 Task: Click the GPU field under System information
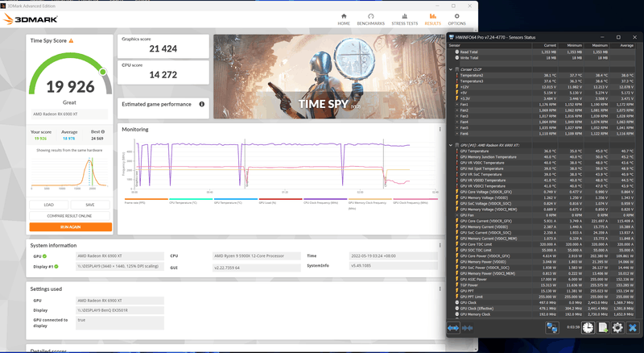(119, 256)
